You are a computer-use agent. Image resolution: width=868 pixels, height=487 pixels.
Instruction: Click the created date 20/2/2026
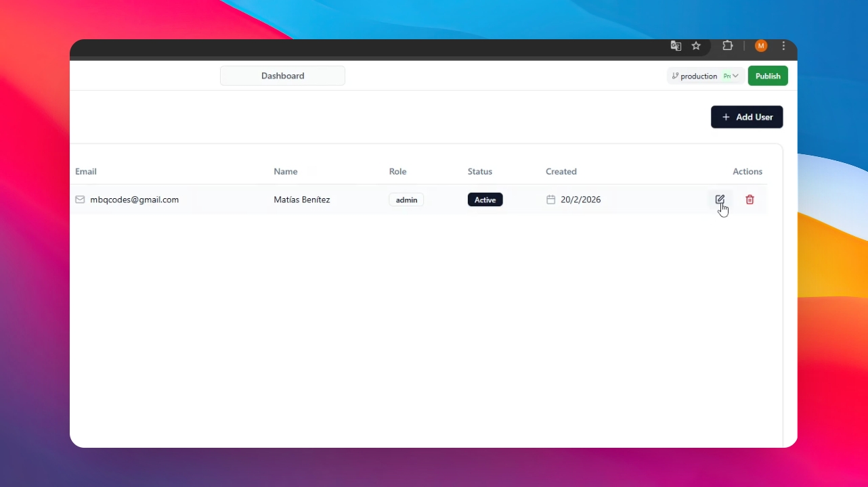point(581,200)
